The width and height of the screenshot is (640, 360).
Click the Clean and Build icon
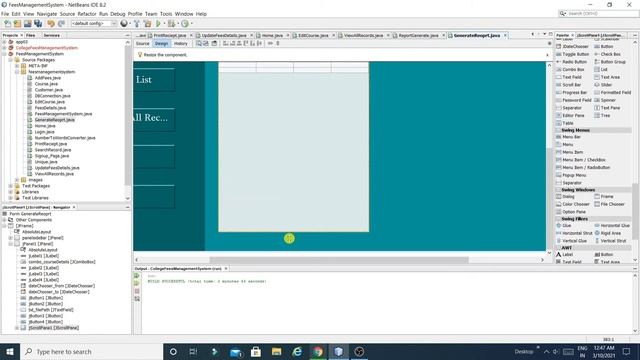coord(147,24)
